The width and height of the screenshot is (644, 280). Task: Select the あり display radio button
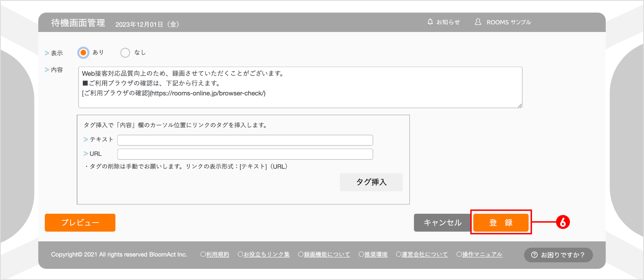click(83, 53)
